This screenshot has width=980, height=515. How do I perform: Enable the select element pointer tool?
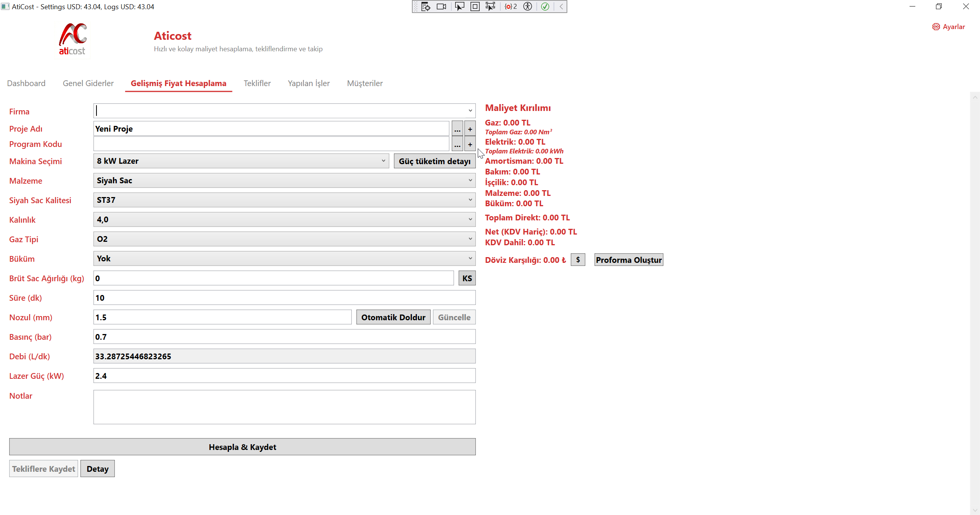point(459,7)
